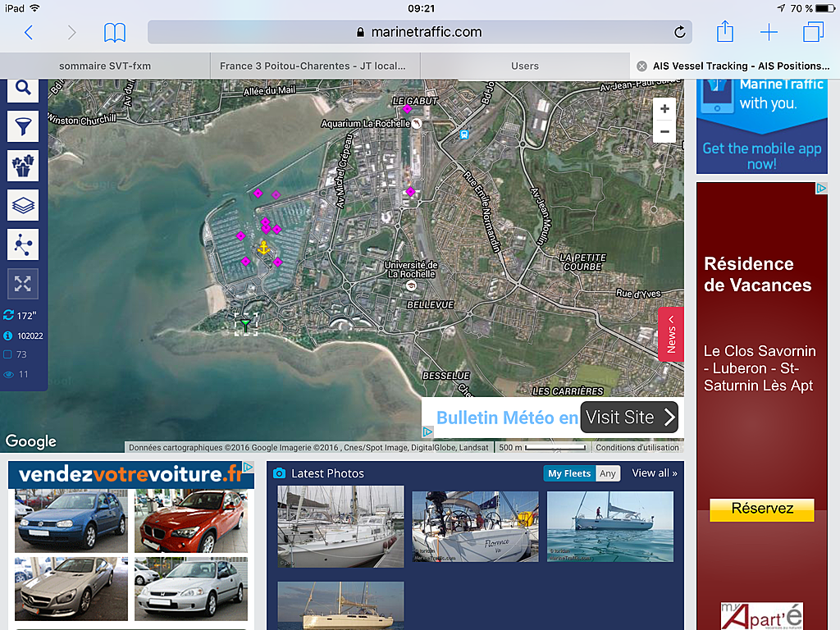Open the Safari share sheet

coord(725,31)
